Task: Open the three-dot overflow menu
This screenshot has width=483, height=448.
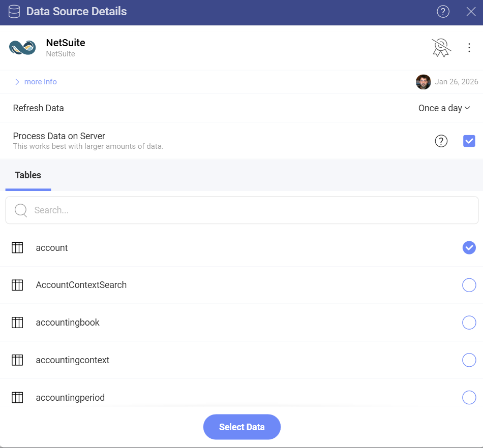Action: point(469,48)
